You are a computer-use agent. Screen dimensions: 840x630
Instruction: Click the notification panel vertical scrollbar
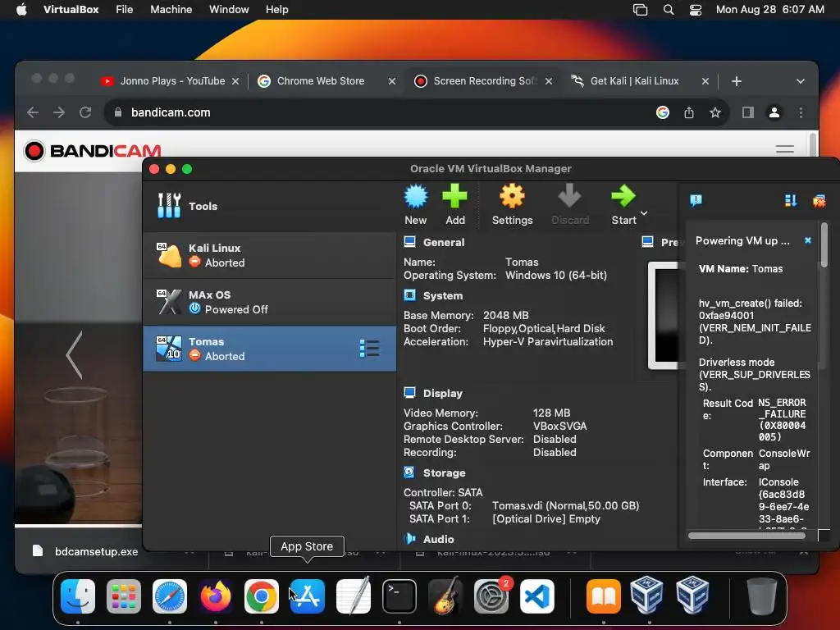click(x=824, y=245)
